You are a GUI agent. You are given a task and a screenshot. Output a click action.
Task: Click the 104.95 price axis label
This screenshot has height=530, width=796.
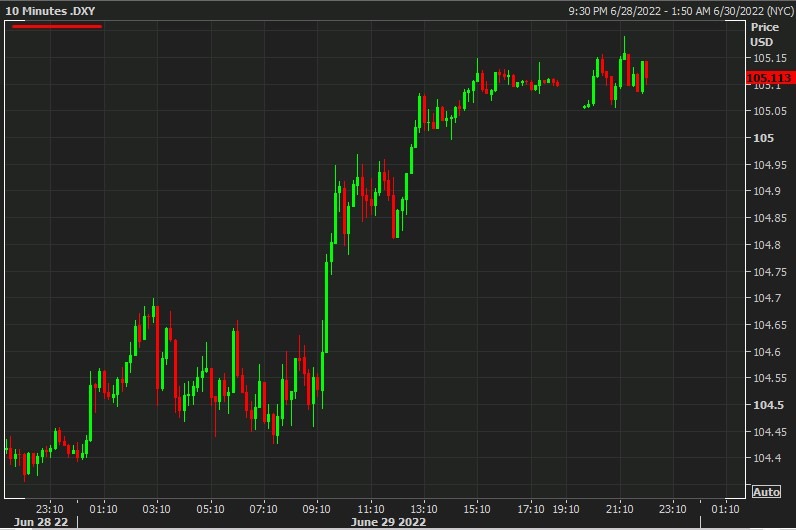[x=770, y=165]
